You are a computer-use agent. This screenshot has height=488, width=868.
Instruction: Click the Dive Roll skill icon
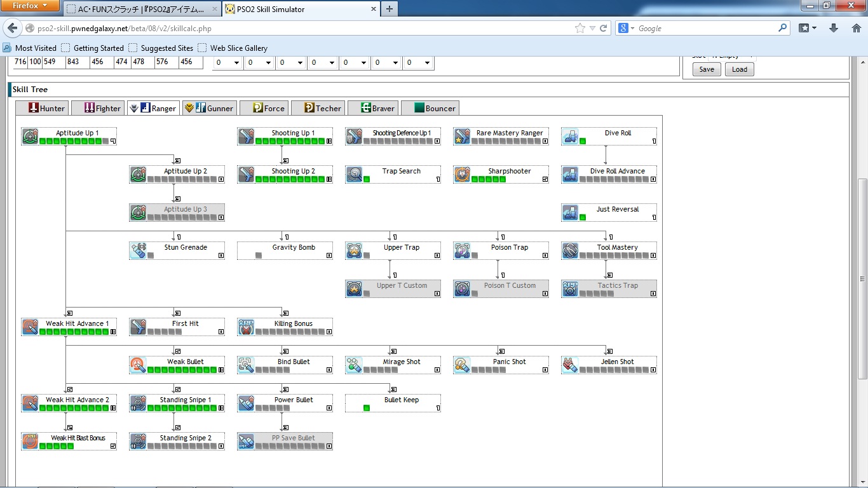pos(570,137)
